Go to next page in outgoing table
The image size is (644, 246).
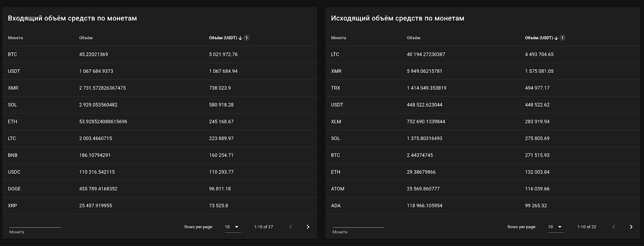pos(631,227)
